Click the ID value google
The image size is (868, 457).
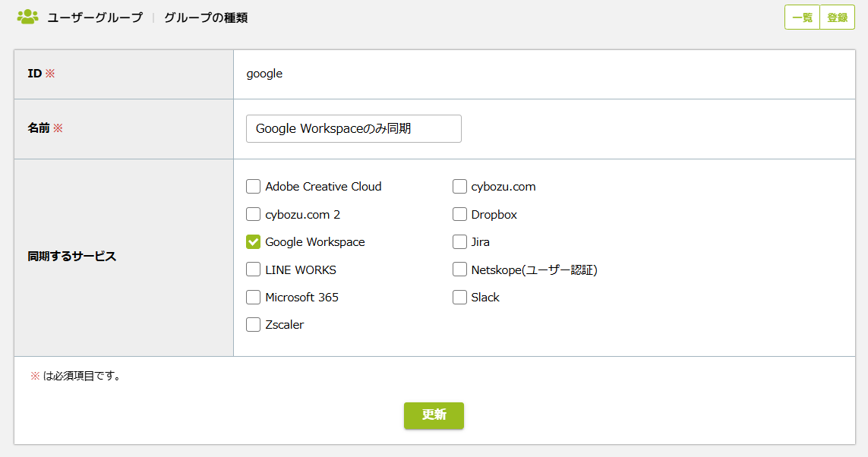[264, 74]
